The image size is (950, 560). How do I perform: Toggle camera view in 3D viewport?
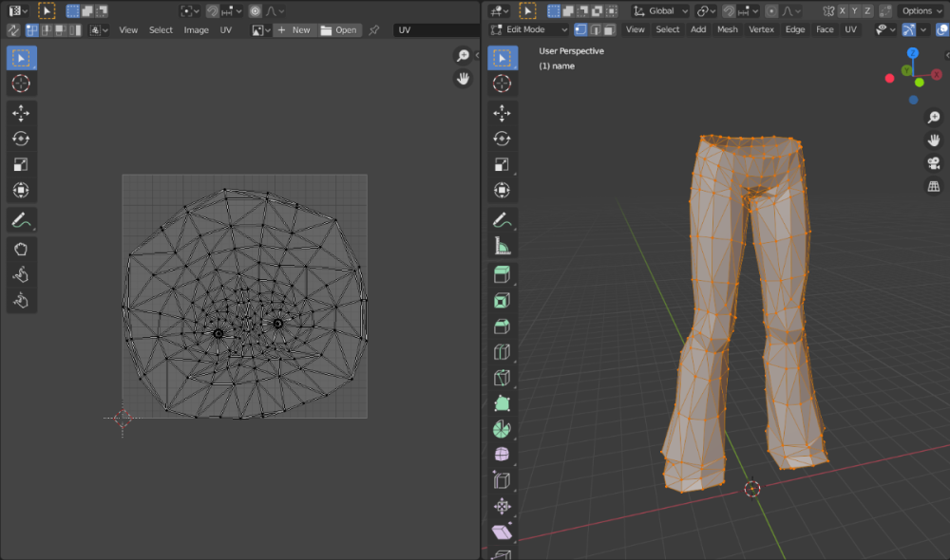pos(934,163)
